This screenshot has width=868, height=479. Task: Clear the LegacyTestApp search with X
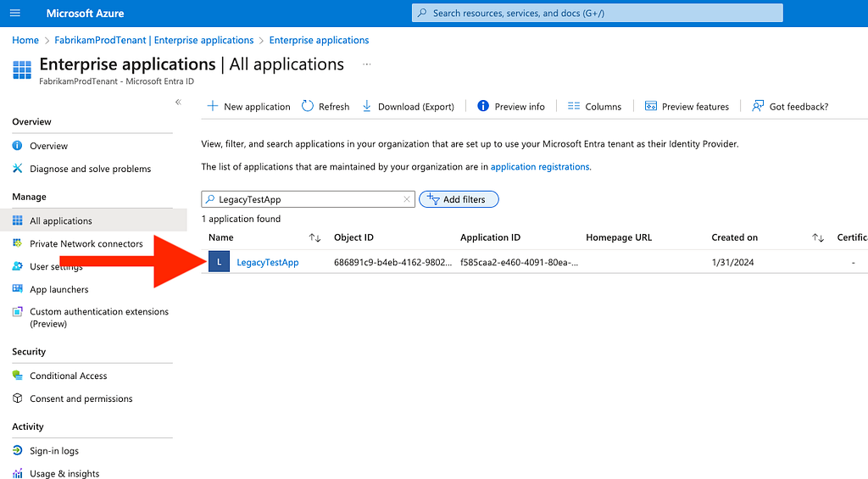406,199
